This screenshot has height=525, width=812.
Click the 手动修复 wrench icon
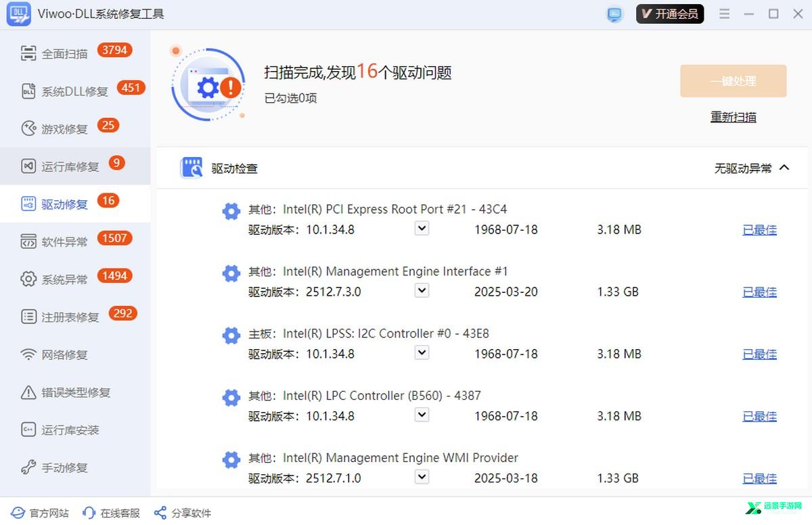pyautogui.click(x=28, y=467)
